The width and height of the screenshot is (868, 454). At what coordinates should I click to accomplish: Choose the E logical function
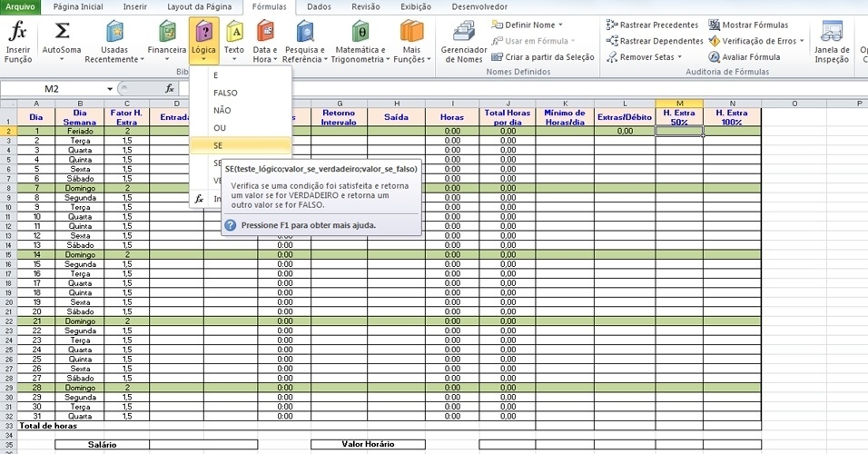tap(241, 75)
